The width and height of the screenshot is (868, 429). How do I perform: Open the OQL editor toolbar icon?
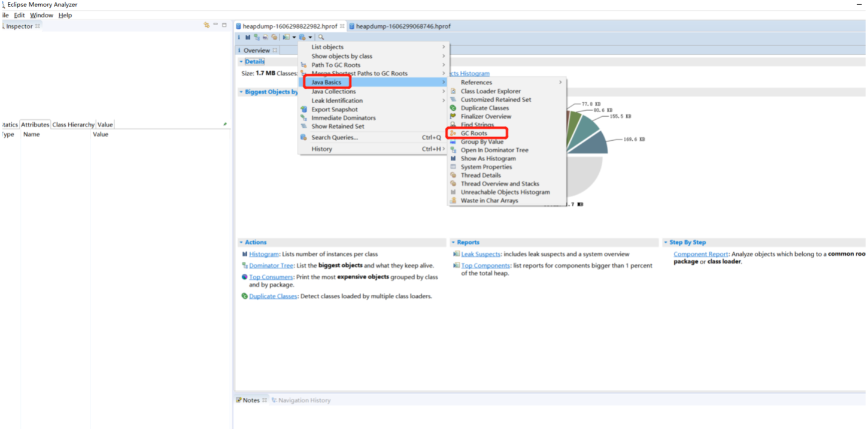(265, 37)
